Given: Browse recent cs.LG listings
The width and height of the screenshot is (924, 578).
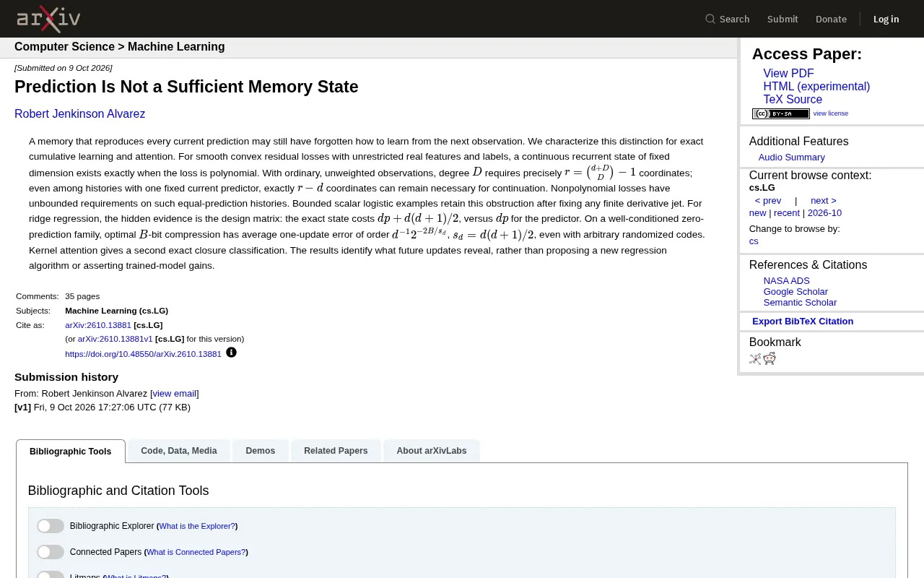Looking at the screenshot, I should (787, 213).
